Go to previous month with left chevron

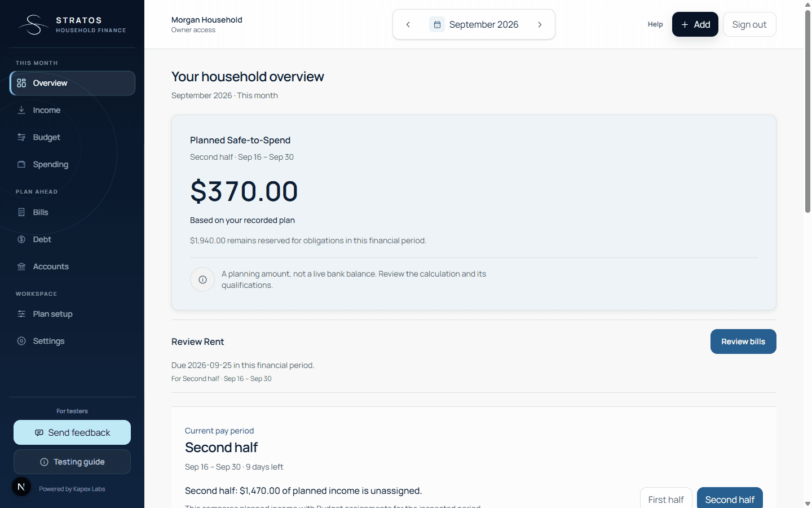click(x=408, y=24)
